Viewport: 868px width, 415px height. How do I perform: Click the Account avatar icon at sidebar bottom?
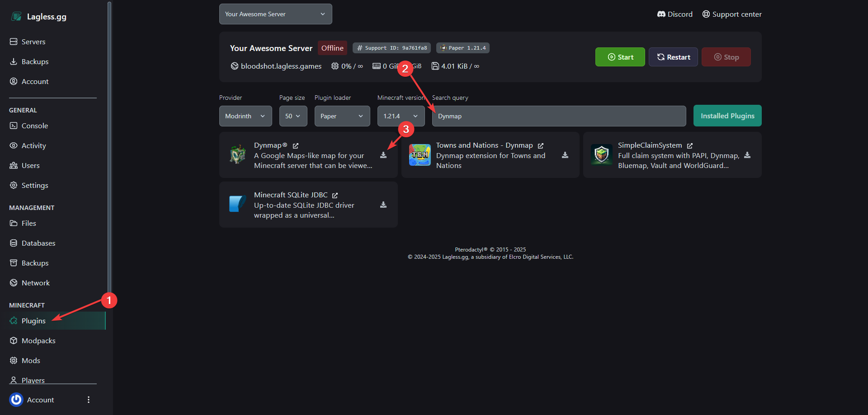pyautogui.click(x=16, y=400)
